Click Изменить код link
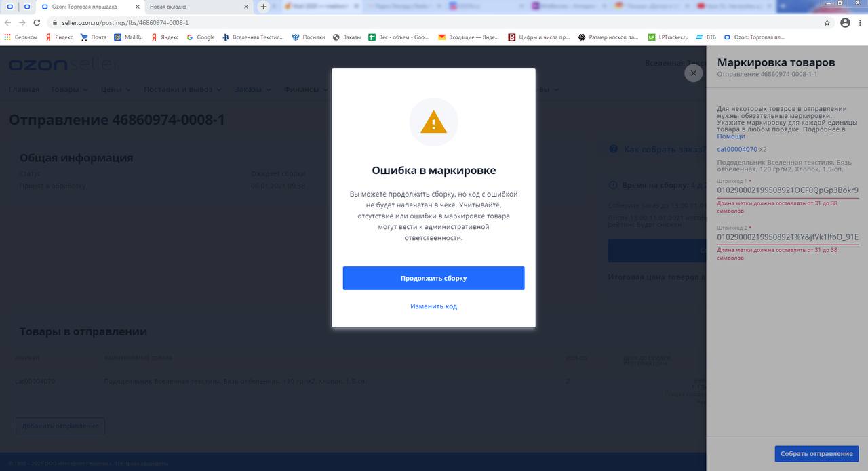 point(433,306)
